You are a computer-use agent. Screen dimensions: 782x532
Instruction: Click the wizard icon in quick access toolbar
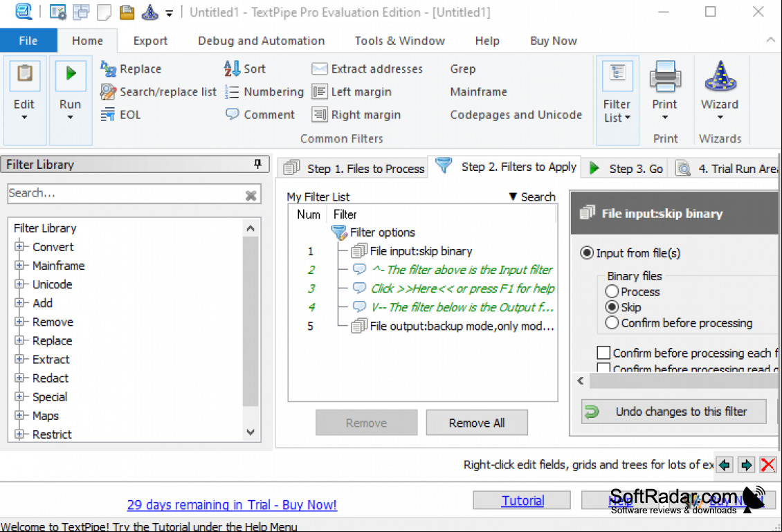coord(149,12)
